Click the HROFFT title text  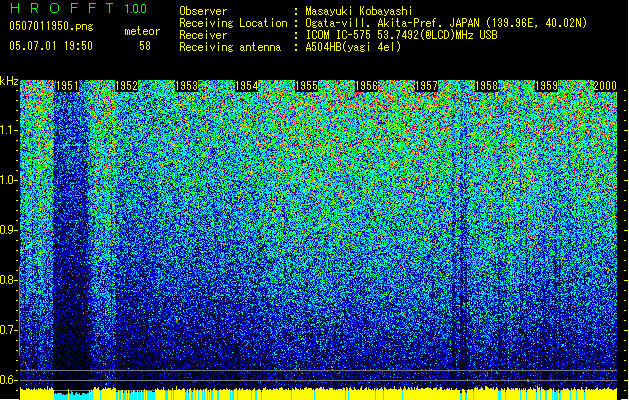pos(62,8)
